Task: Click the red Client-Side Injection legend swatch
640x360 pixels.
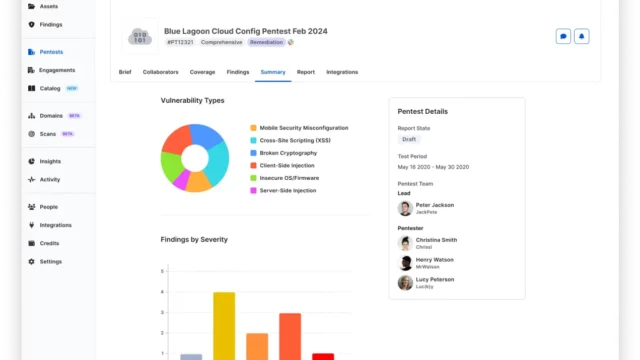Action: (x=253, y=165)
